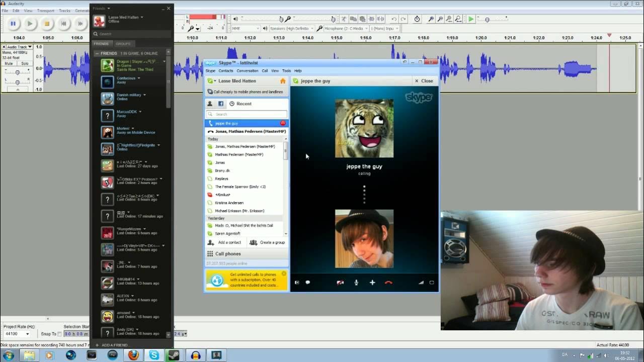Viewport: 644px width, 362px height.
Task: Mute the microphone in Skype call bar
Action: 356,283
